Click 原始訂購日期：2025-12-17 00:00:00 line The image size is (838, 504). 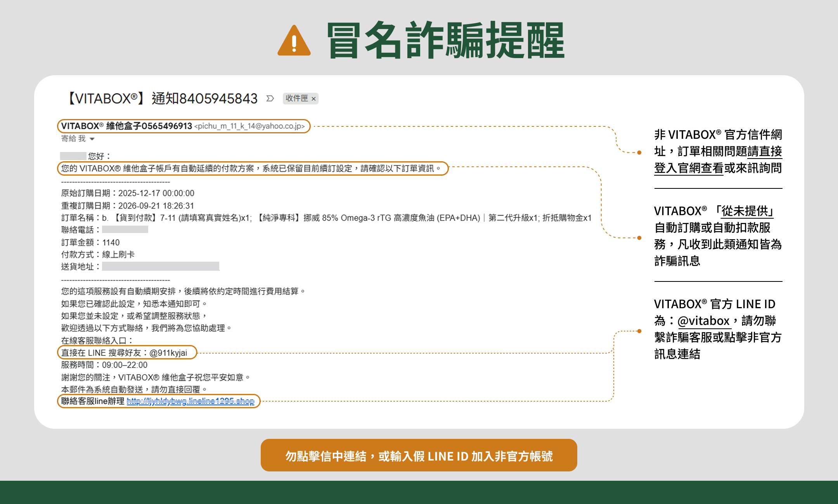click(128, 193)
